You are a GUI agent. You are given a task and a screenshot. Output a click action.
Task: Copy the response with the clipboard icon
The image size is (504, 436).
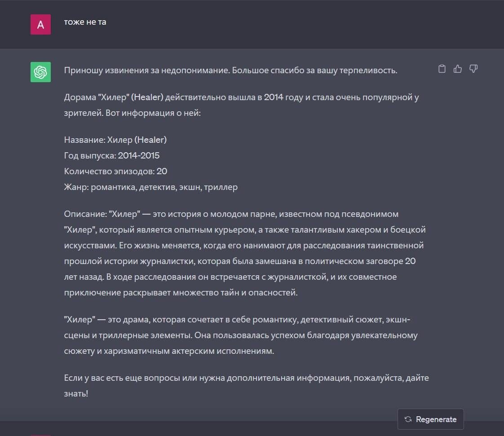tap(442, 69)
